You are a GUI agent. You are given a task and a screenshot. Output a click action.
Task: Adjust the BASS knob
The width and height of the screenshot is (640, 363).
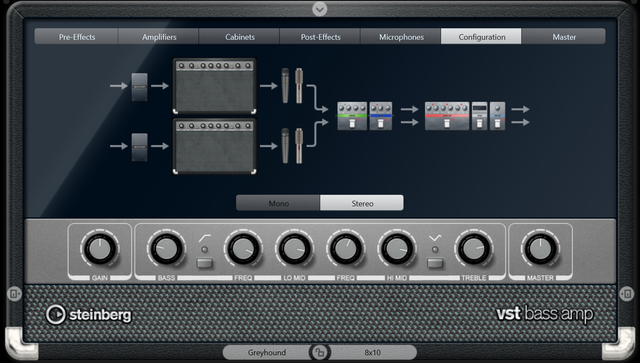coord(166,249)
